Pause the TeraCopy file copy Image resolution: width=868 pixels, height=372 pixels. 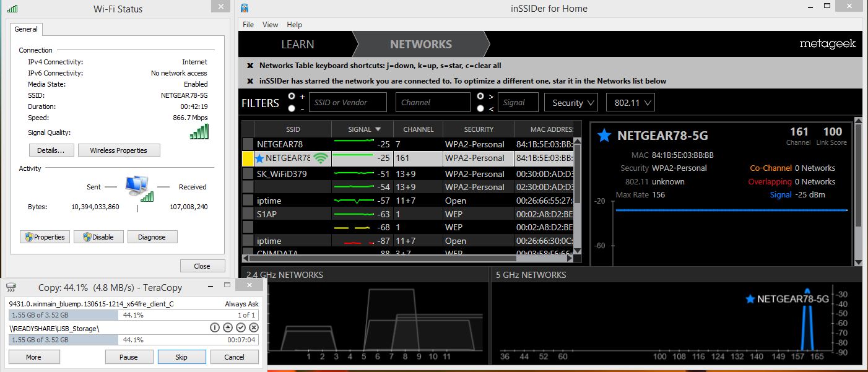click(129, 357)
